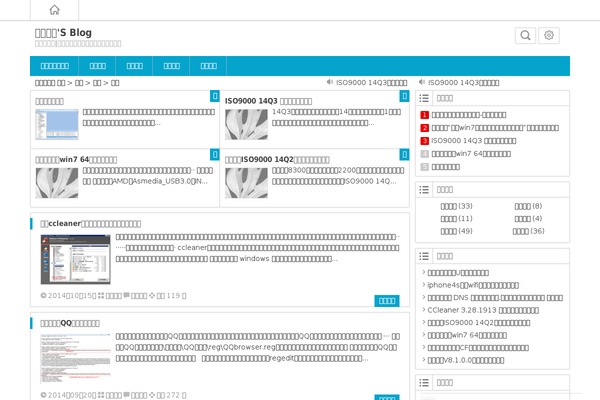The width and height of the screenshot is (600, 400).
Task: Click the list icon of the category counts panel
Action: coord(424,189)
